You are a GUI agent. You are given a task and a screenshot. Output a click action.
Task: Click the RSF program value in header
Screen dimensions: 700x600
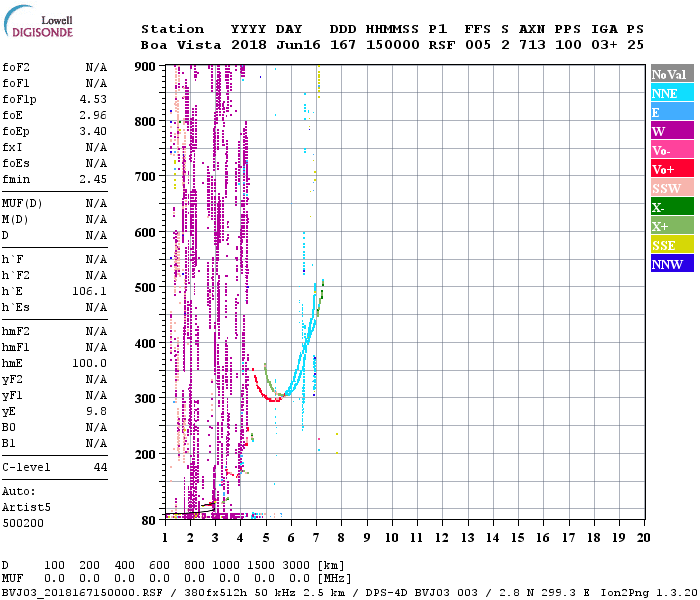point(442,45)
